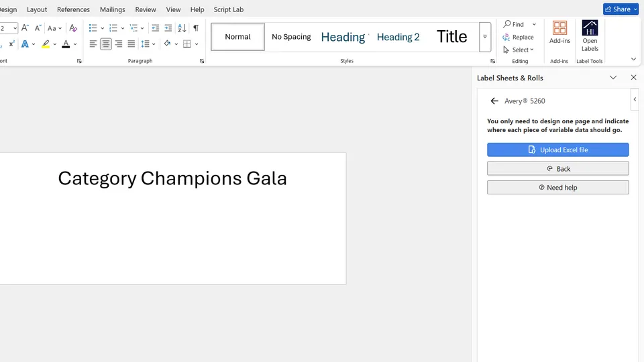Screen dimensions: 644x362
Task: Apply the yellow text highlight color
Action: coord(46,44)
